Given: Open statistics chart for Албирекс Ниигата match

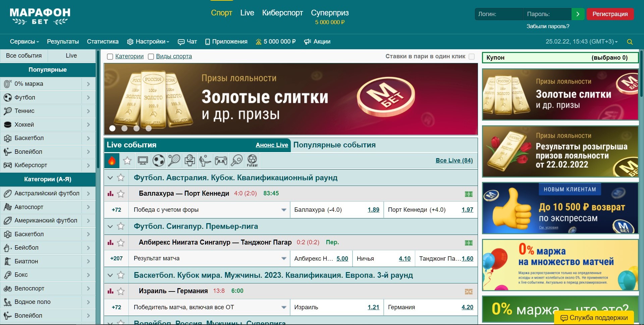Looking at the screenshot, I should point(110,242).
